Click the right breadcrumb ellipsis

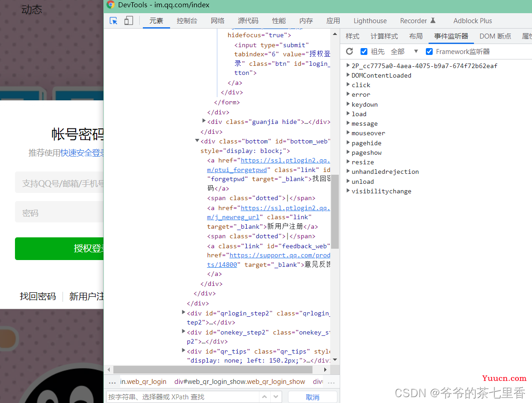click(x=331, y=382)
